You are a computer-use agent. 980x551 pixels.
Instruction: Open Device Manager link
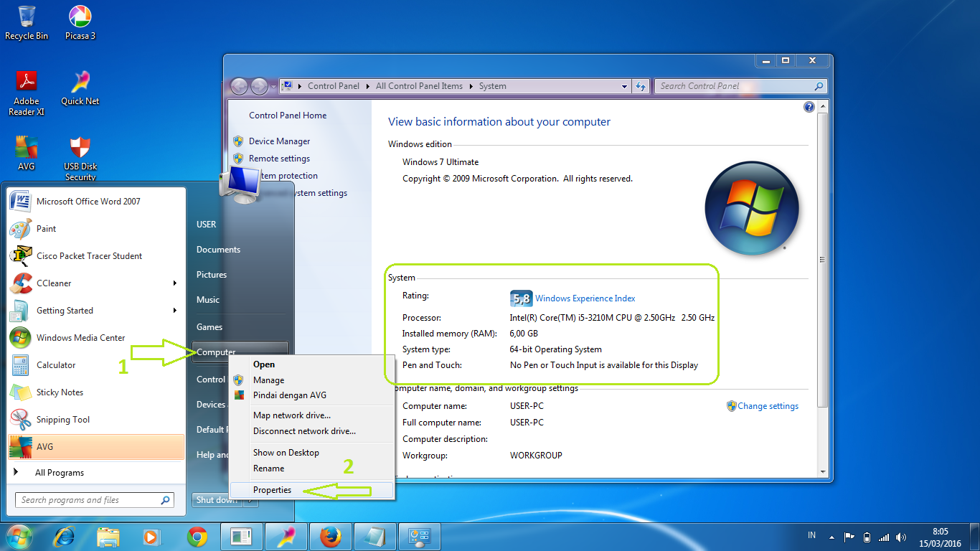[x=279, y=141]
